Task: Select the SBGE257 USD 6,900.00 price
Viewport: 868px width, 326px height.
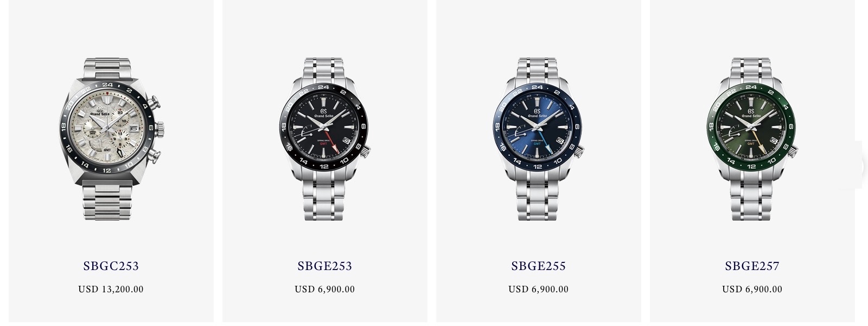Action: (752, 289)
